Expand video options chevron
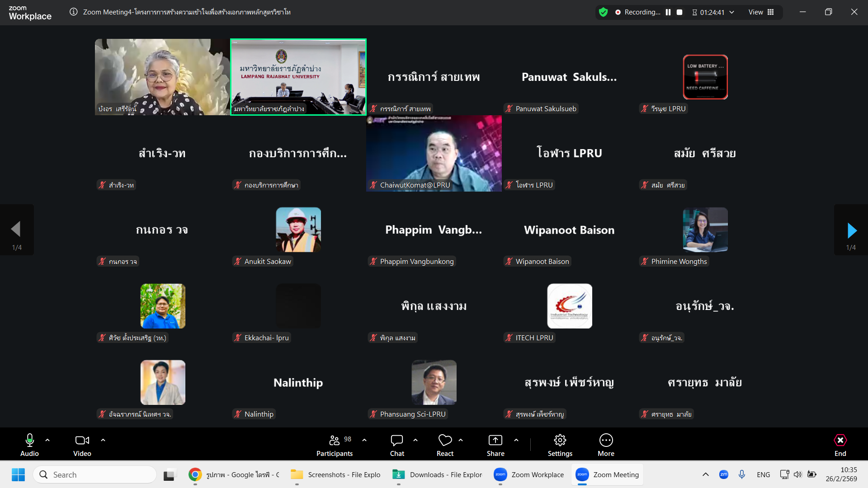Viewport: 868px width, 488px height. pos(103,440)
